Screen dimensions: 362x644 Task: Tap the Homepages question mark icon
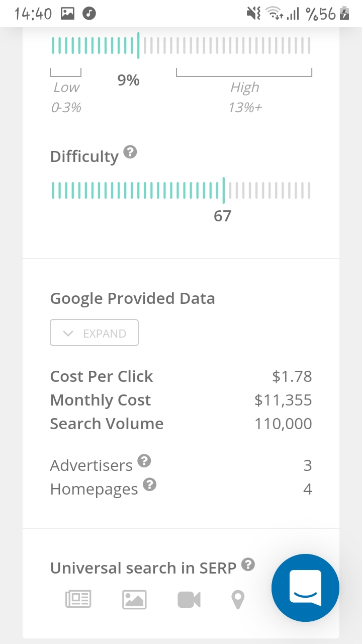(x=150, y=485)
